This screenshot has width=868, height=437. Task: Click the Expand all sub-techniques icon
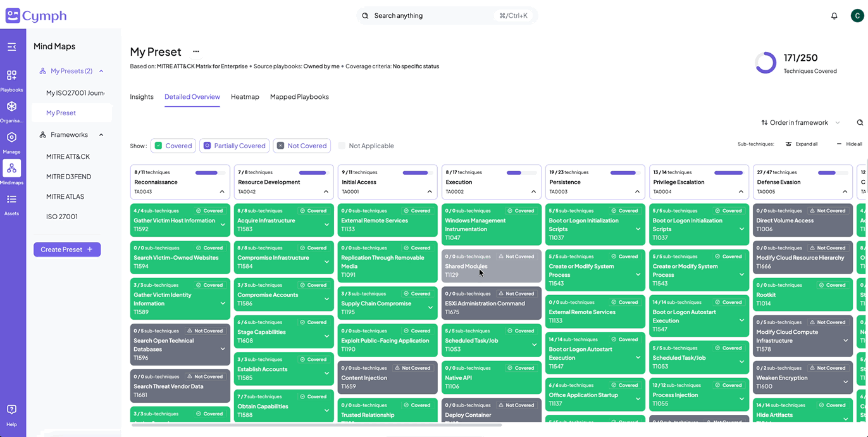pyautogui.click(x=788, y=144)
